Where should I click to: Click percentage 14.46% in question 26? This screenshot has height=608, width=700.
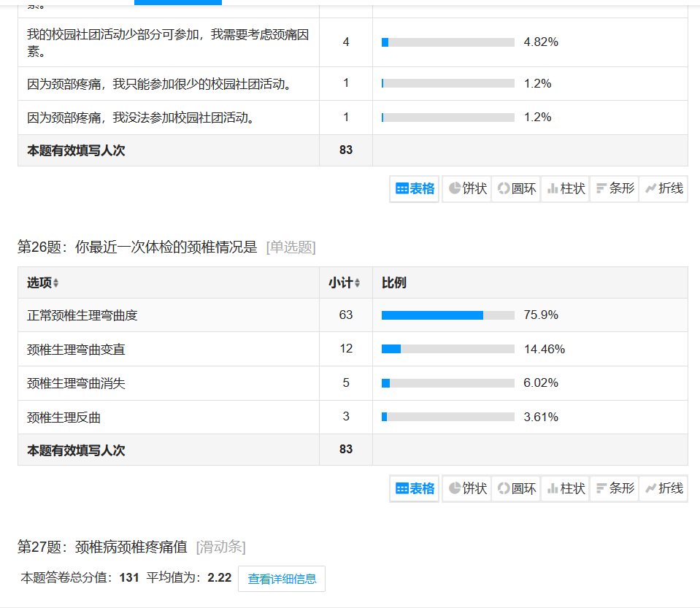click(x=545, y=349)
